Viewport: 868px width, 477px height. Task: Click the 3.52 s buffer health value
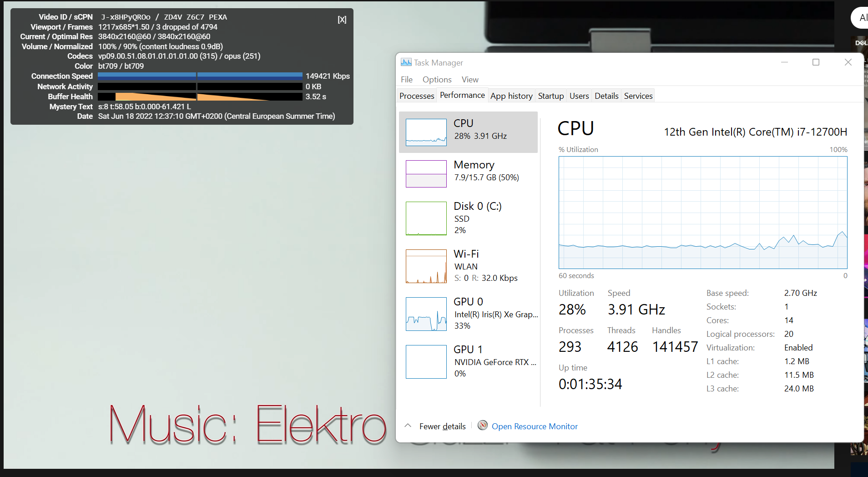coord(316,96)
